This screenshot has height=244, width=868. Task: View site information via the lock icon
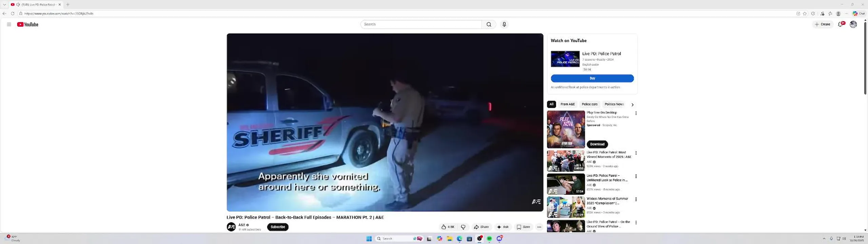21,14
